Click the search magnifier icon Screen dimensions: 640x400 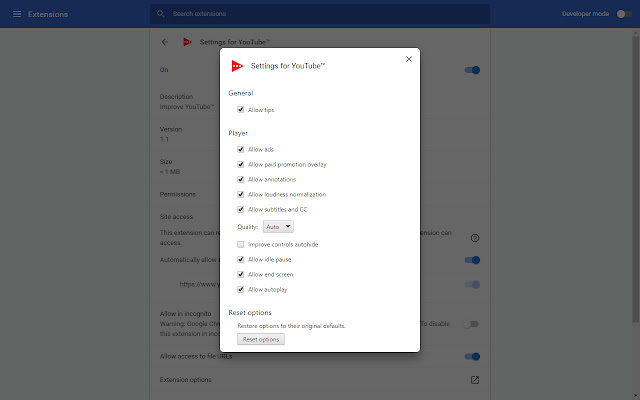click(160, 14)
